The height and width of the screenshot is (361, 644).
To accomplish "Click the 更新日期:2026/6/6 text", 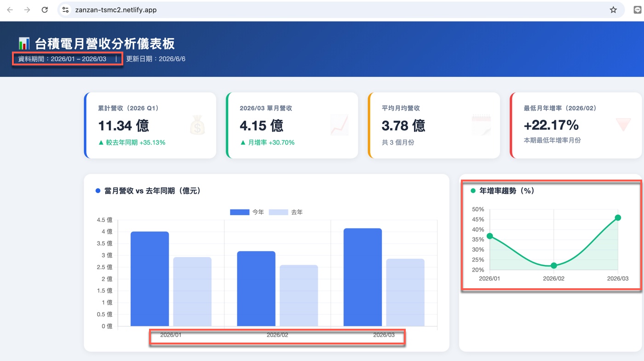I will pyautogui.click(x=155, y=59).
